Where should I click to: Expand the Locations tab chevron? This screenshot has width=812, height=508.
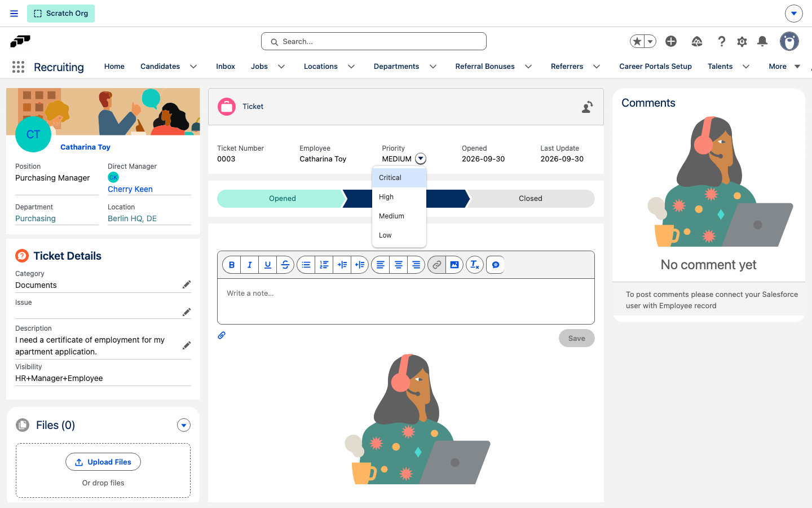(x=351, y=67)
